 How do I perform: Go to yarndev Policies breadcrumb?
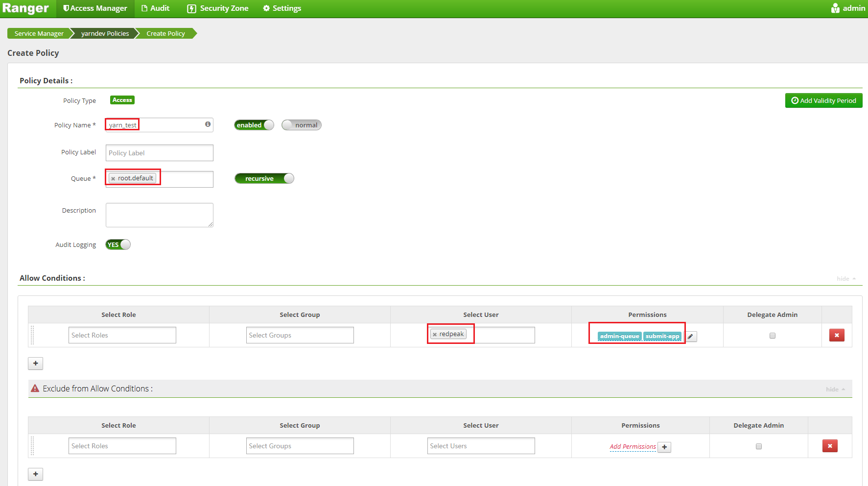tap(105, 33)
